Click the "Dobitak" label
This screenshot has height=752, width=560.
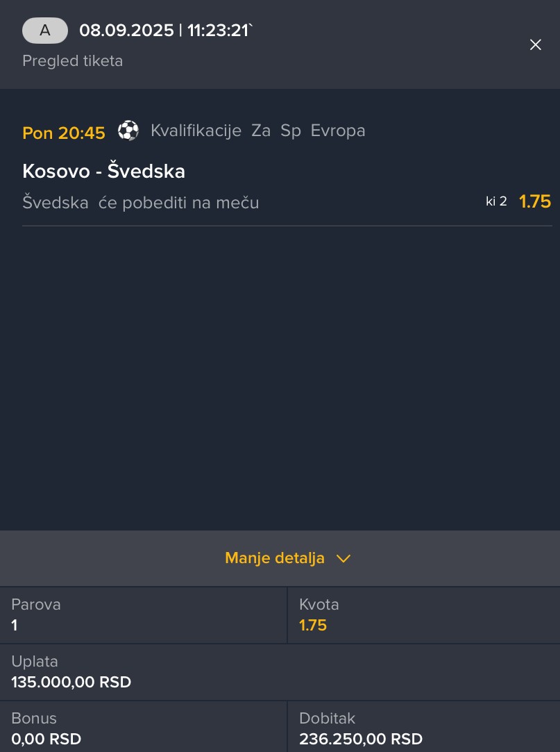pyautogui.click(x=327, y=719)
